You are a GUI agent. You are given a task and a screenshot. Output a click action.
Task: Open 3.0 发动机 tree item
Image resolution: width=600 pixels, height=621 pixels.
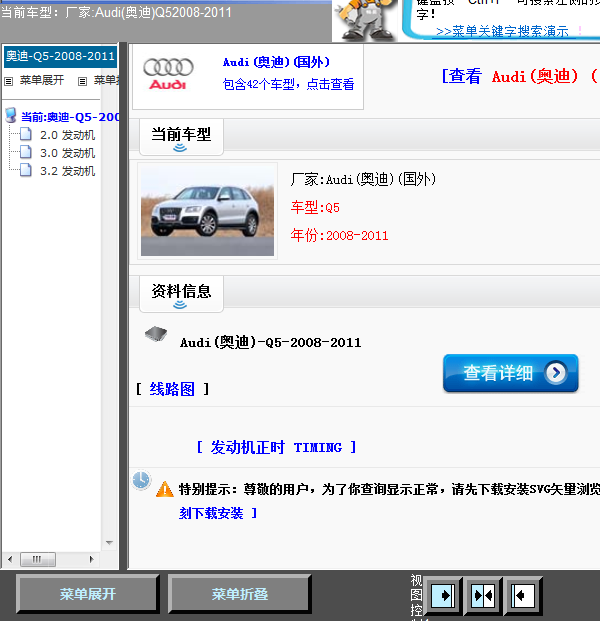67,153
